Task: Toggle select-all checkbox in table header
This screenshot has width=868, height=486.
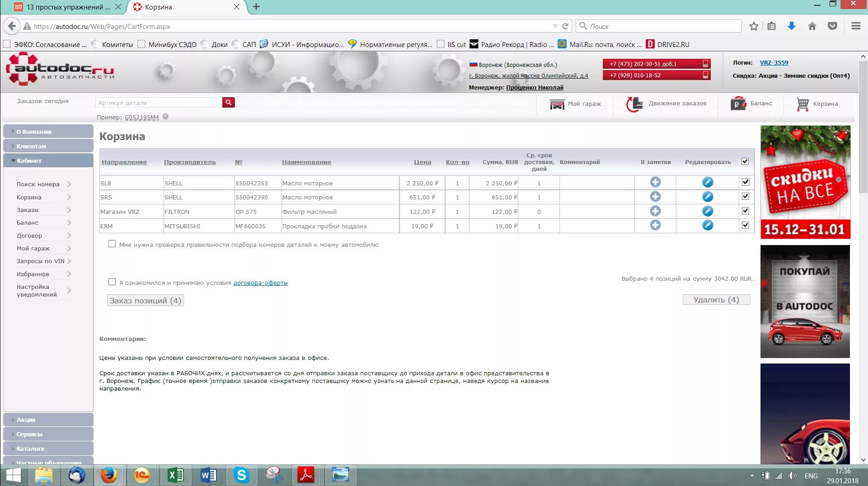Action: (745, 161)
